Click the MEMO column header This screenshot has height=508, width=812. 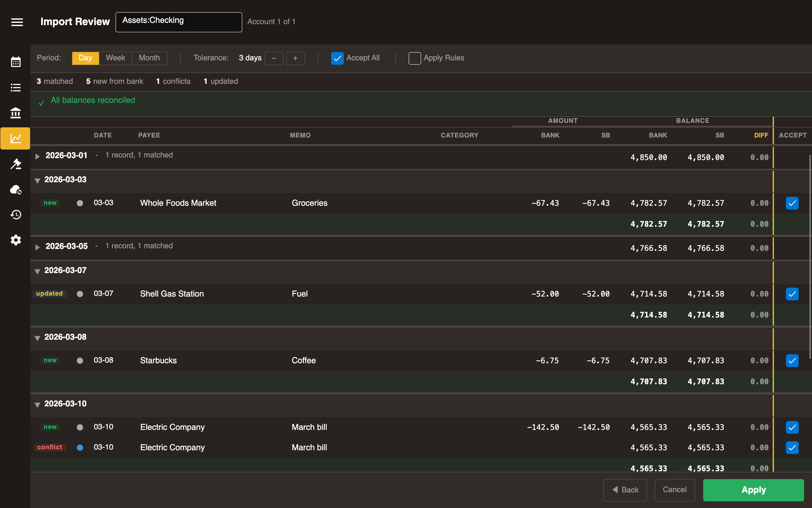coord(300,135)
